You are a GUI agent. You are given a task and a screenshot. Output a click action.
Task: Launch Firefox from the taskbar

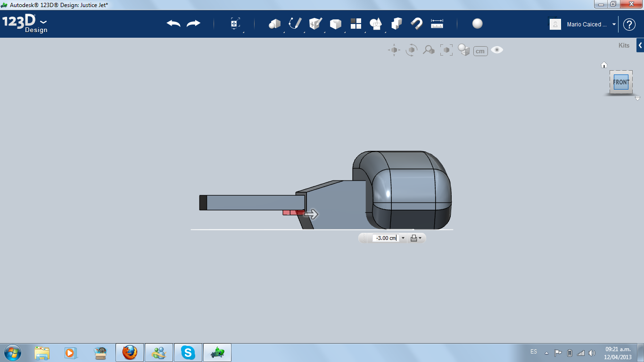(129, 353)
